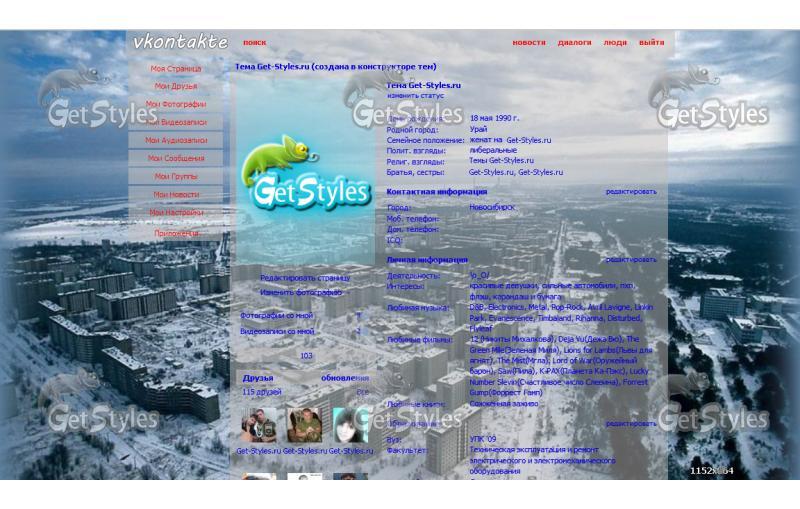Screen dimensions: 800x509
Task: Open Мои Сообщения in sidebar
Action: coord(176,158)
